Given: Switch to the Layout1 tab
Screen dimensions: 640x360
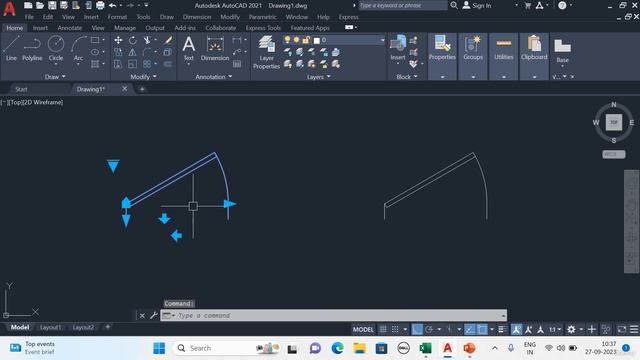Looking at the screenshot, I should (50, 327).
